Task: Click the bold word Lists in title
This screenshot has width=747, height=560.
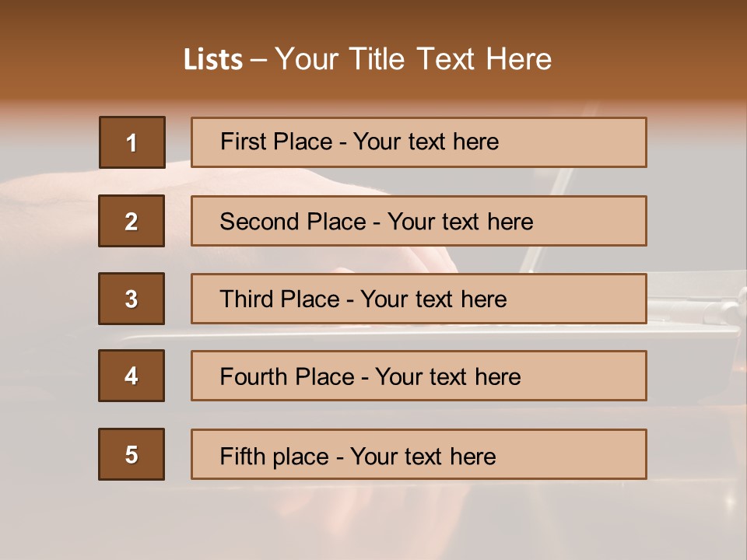Action: click(213, 60)
